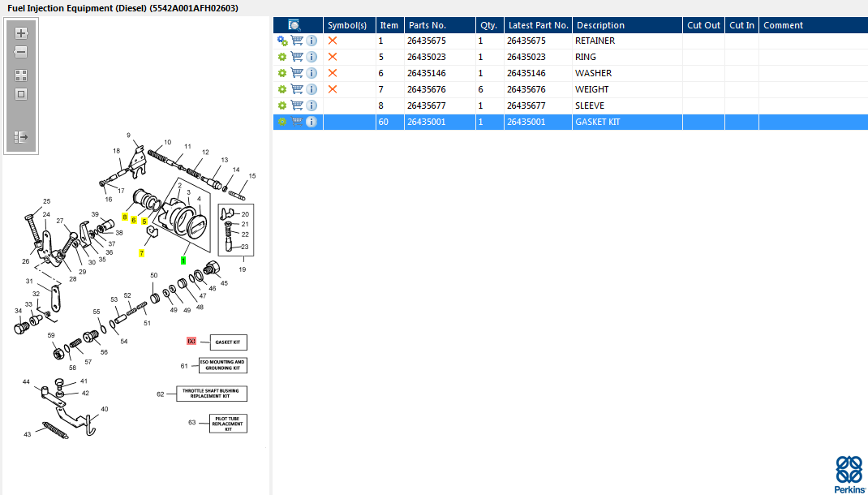Click the red callout 60 for gasket kit

click(x=191, y=342)
